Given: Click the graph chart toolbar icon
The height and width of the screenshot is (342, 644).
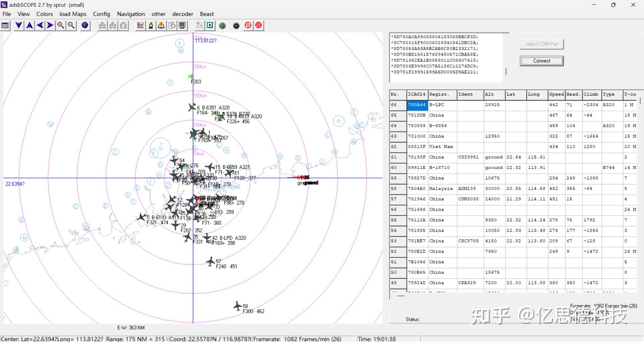Looking at the screenshot, I should [141, 25].
